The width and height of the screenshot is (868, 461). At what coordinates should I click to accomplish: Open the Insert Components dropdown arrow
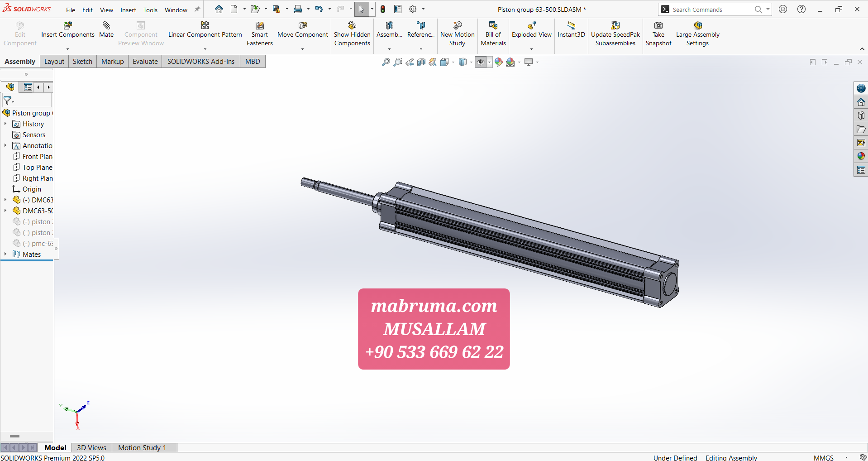point(68,49)
